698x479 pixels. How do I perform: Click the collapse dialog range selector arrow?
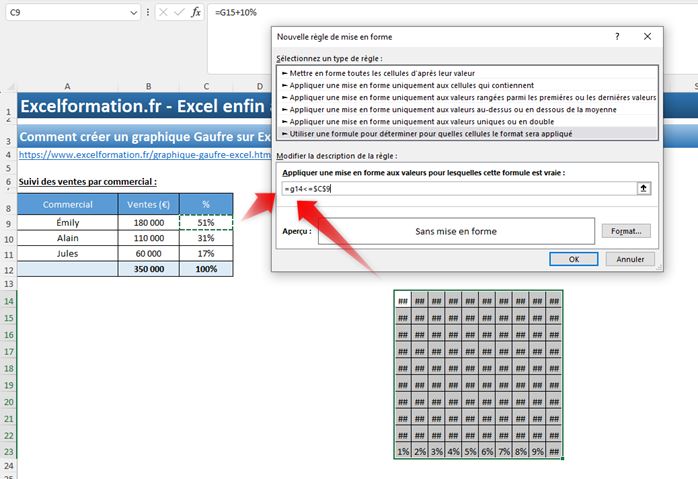coord(644,189)
